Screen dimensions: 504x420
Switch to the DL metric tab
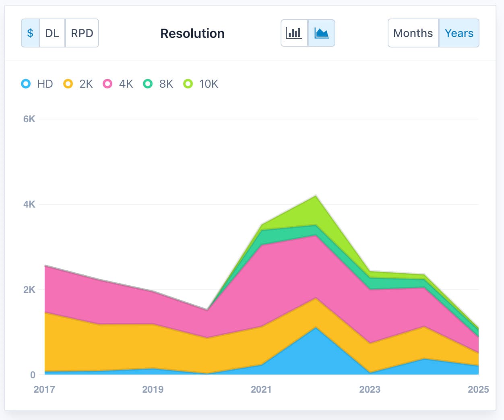(52, 33)
